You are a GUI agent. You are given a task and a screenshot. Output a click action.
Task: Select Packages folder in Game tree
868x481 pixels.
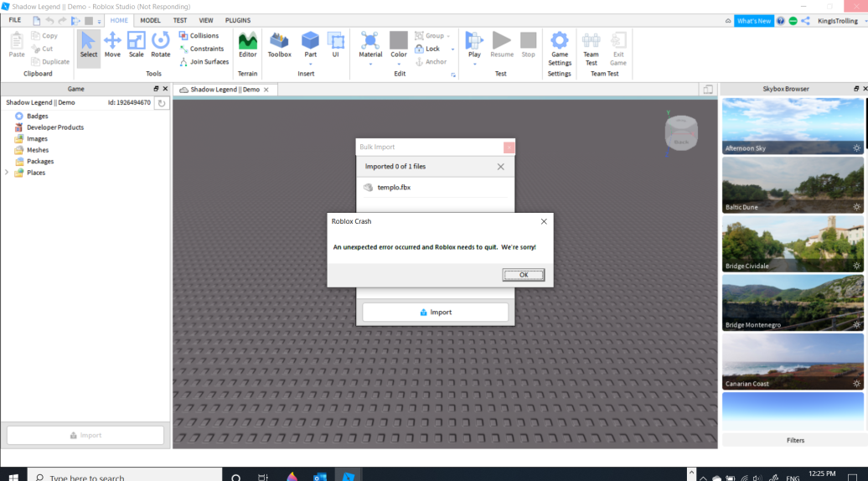click(34, 162)
